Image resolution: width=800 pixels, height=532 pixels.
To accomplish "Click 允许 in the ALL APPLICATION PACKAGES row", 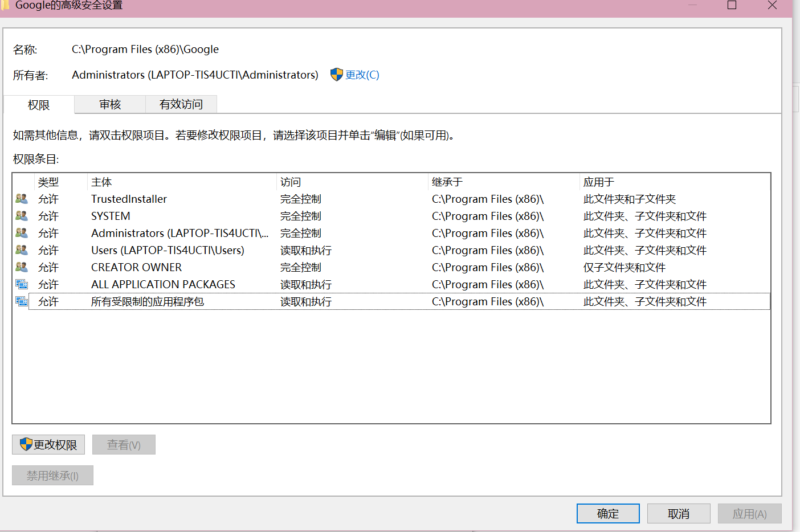I will [48, 284].
